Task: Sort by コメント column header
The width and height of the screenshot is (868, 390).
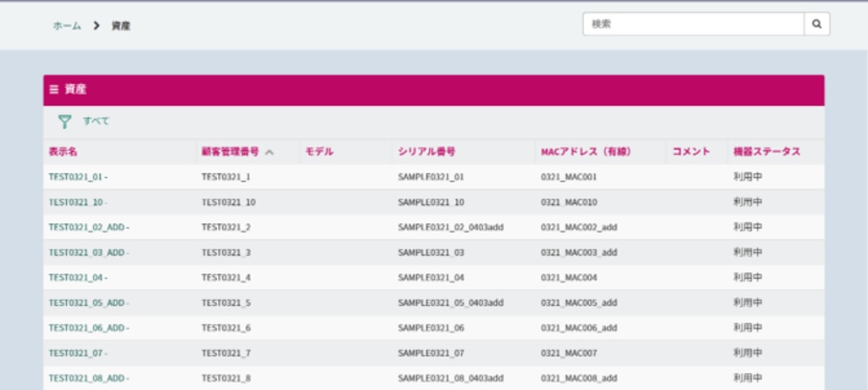Action: pos(691,152)
